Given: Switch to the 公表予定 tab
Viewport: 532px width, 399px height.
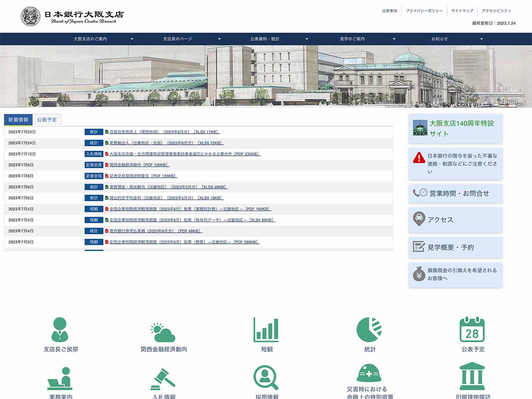Looking at the screenshot, I should (x=47, y=120).
